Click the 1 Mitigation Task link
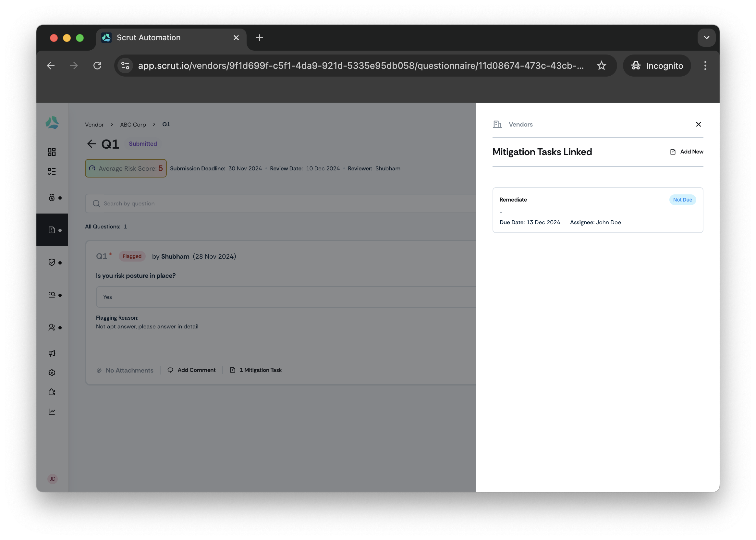This screenshot has width=756, height=540. (256, 370)
